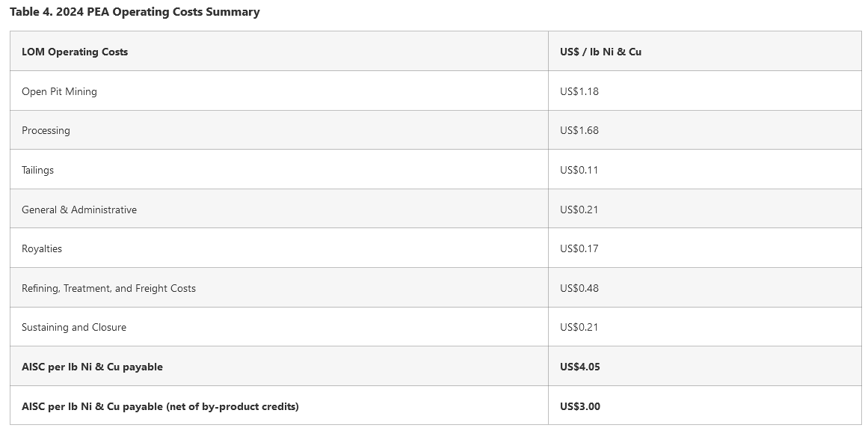Click the US$4.05 AISC value
The width and height of the screenshot is (868, 431).
pos(579,367)
